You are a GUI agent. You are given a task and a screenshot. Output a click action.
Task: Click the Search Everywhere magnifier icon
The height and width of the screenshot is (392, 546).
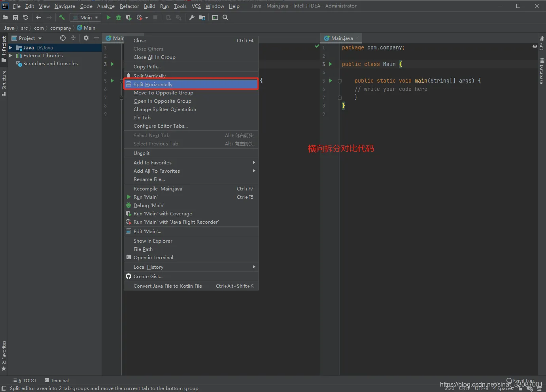(225, 17)
